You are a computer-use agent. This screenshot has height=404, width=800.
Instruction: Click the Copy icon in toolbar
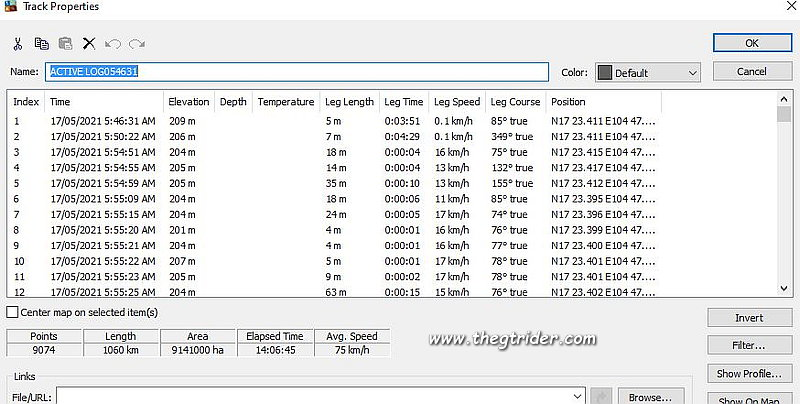coord(41,44)
